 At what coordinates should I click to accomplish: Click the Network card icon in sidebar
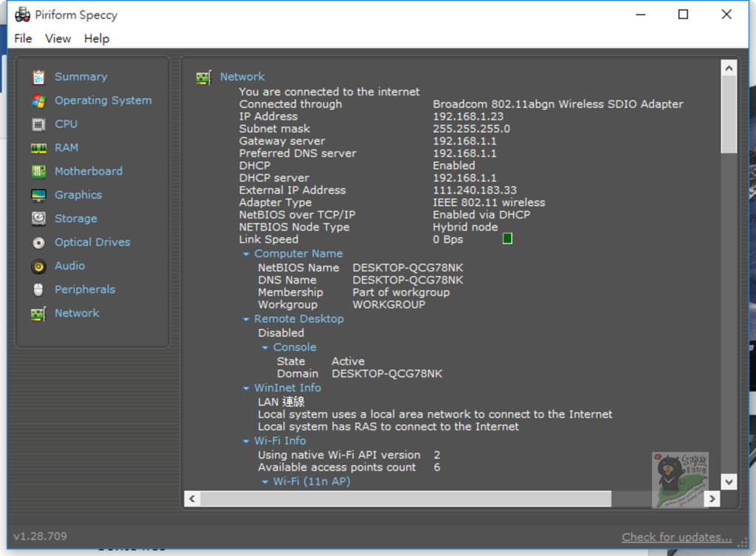pos(38,314)
